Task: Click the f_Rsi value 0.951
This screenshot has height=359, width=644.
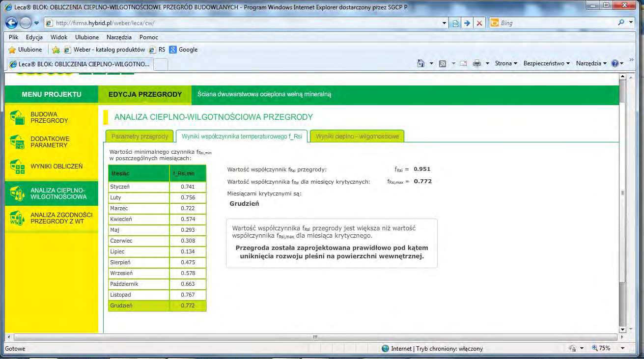Action: [x=422, y=169]
